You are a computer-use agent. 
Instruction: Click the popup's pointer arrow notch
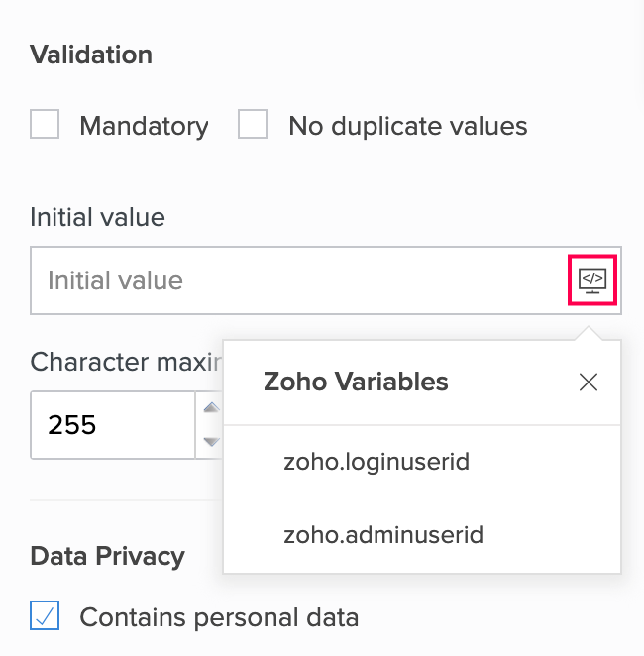tap(592, 333)
